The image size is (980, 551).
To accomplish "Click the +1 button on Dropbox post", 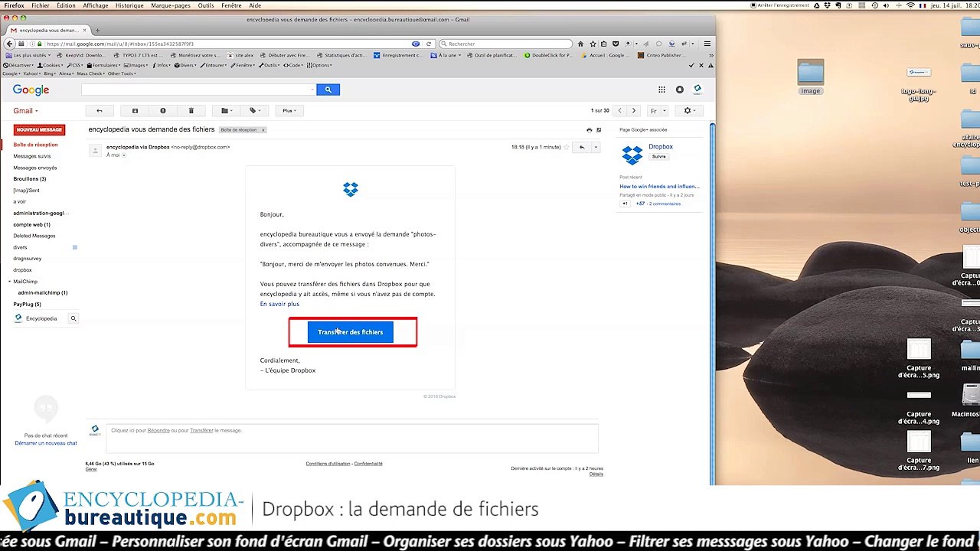I will 625,204.
